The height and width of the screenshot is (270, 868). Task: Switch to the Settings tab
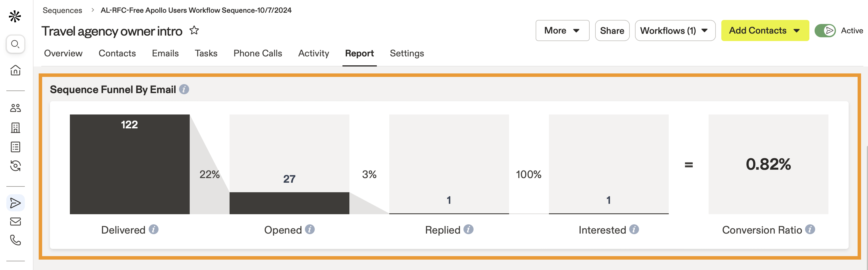point(407,53)
